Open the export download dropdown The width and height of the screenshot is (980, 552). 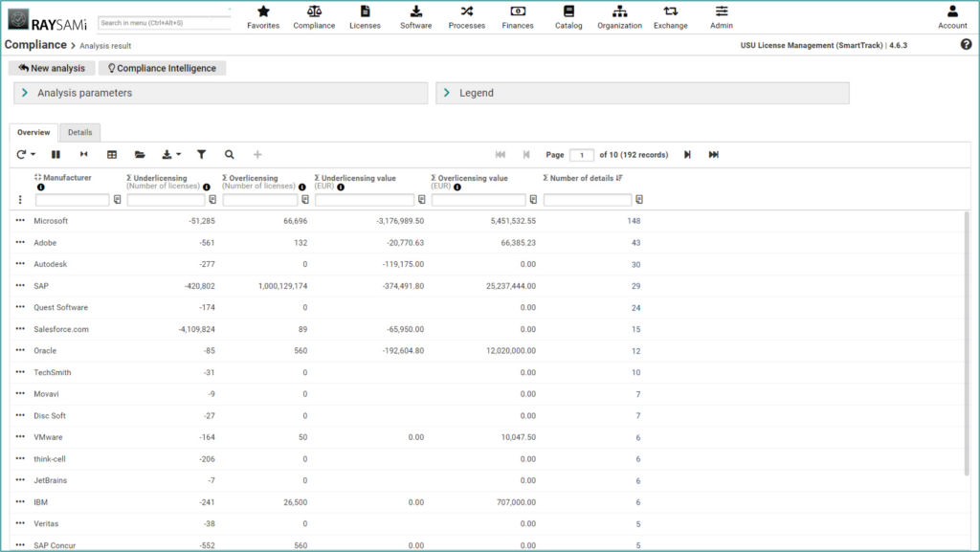(x=171, y=154)
